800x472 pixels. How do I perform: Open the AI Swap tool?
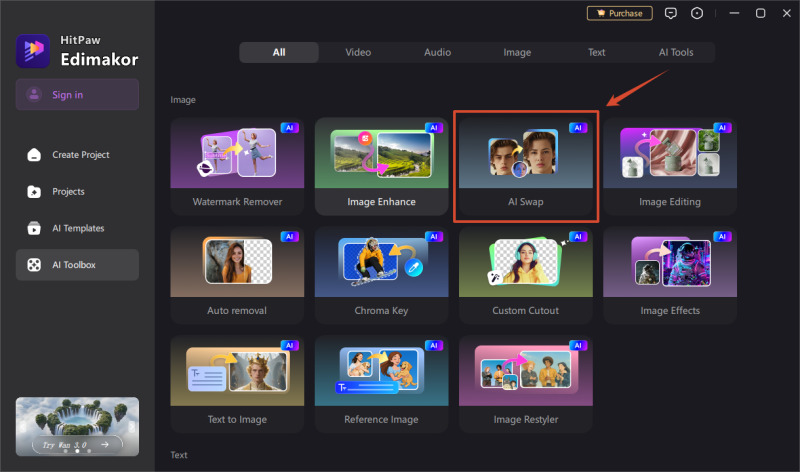[x=526, y=166]
